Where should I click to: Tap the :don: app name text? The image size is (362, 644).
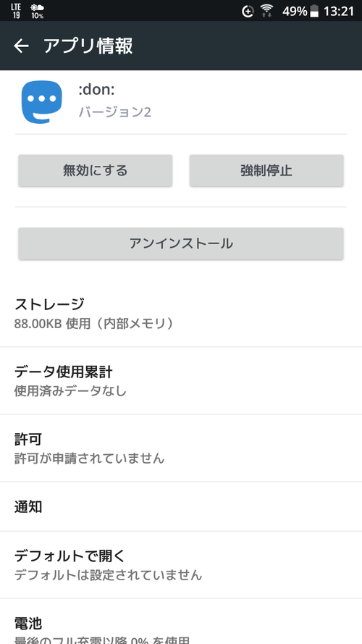pyautogui.click(x=96, y=90)
